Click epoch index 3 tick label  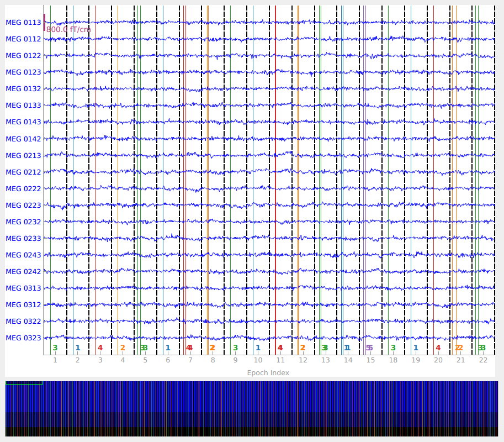coord(100,360)
